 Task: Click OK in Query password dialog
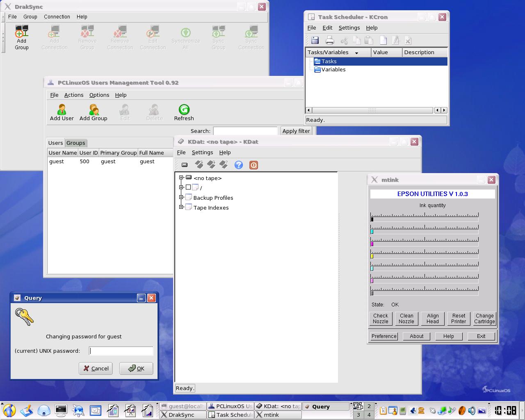tap(136, 368)
